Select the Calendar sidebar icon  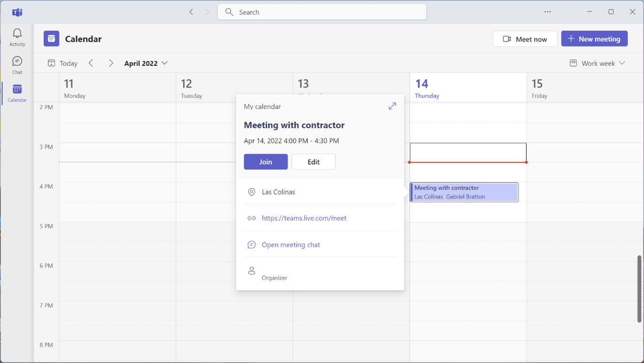click(17, 93)
